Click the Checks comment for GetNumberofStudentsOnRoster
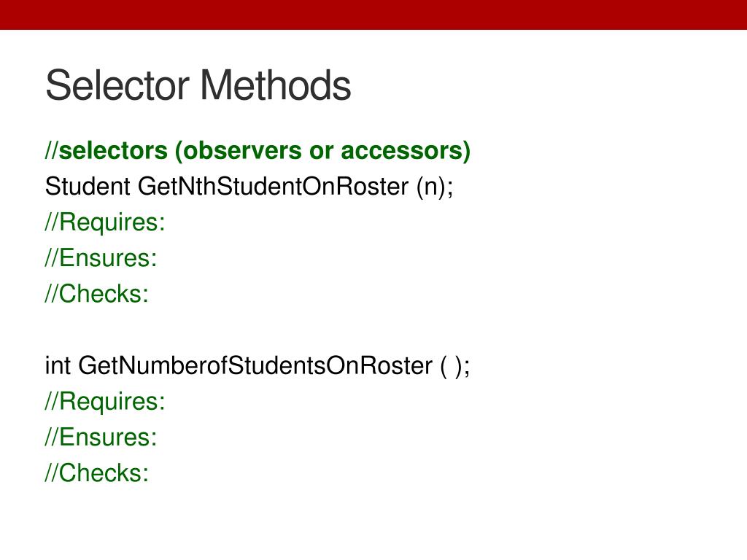 coord(97,472)
